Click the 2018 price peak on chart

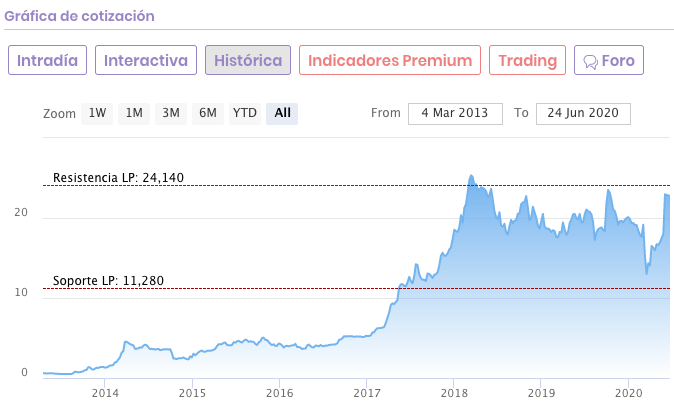471,177
